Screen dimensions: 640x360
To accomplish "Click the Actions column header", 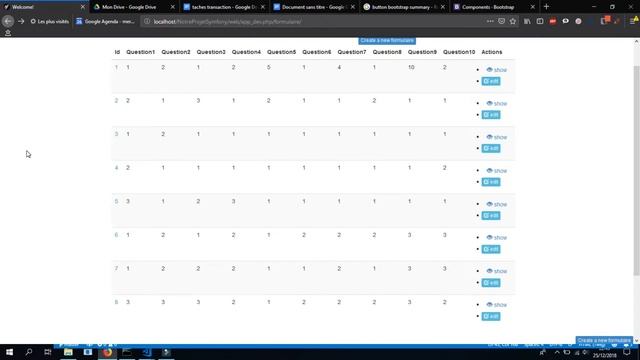I will [x=492, y=52].
